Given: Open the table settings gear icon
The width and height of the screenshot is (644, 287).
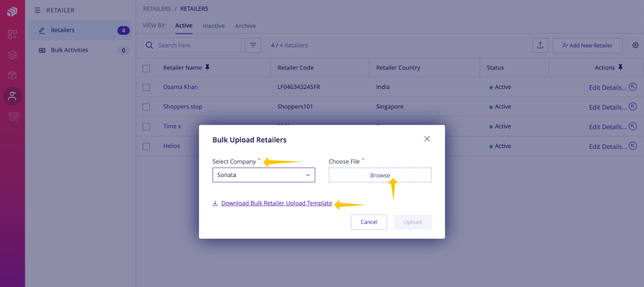Looking at the screenshot, I should (636, 45).
